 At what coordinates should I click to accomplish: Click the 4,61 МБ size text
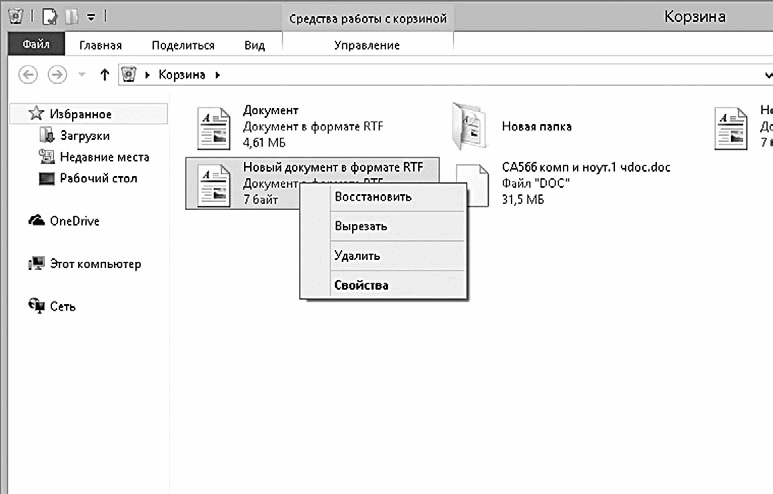pyautogui.click(x=264, y=142)
